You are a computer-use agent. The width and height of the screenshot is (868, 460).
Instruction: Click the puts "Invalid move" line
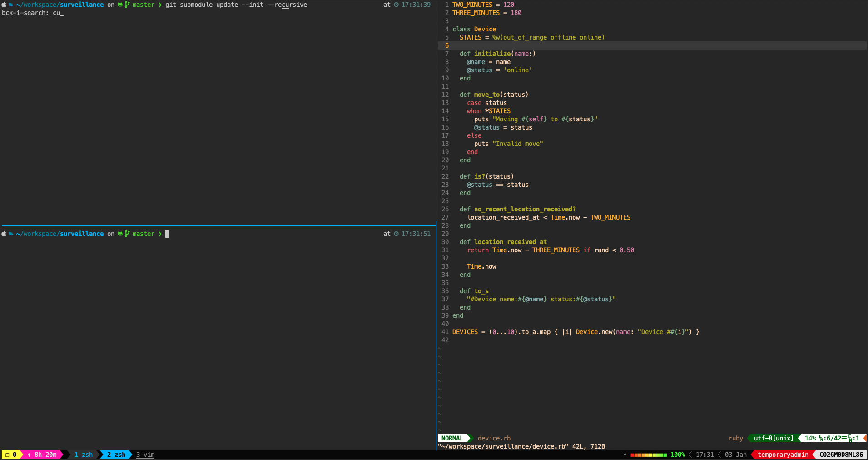tap(509, 144)
